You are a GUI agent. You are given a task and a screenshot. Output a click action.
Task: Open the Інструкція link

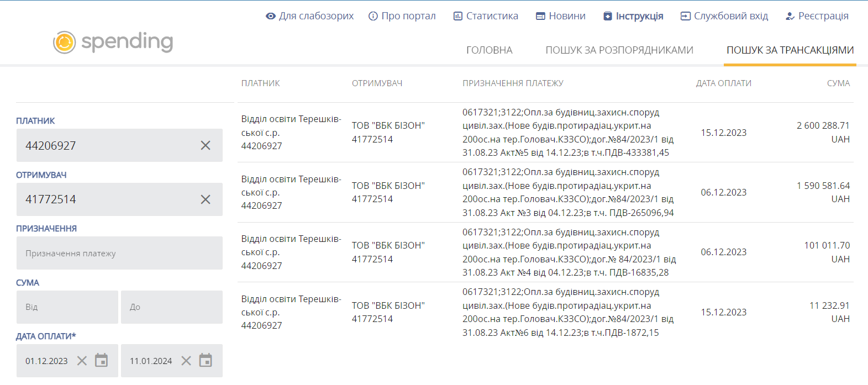[x=633, y=16]
